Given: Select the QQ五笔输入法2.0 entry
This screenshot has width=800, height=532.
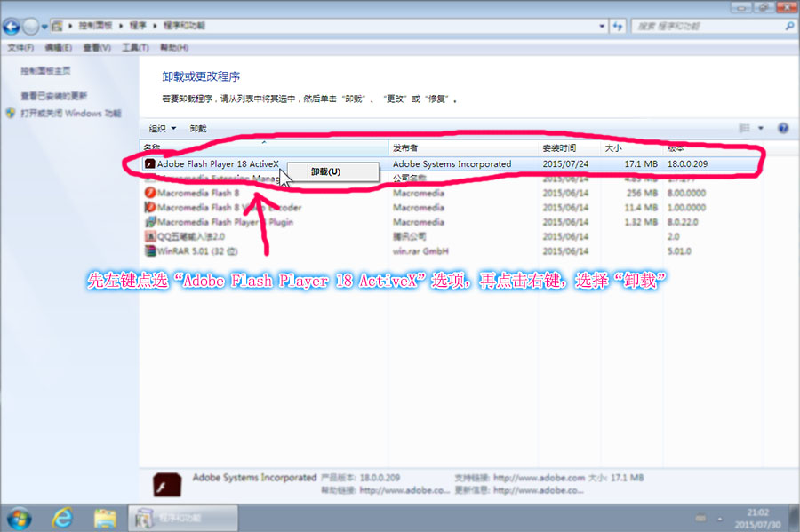Looking at the screenshot, I should tap(191, 236).
